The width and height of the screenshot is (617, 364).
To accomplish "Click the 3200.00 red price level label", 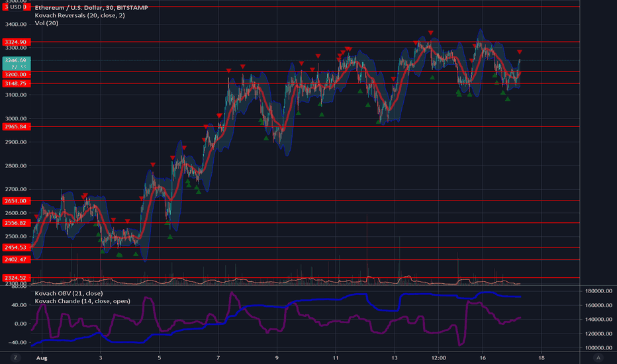I will click(x=16, y=74).
